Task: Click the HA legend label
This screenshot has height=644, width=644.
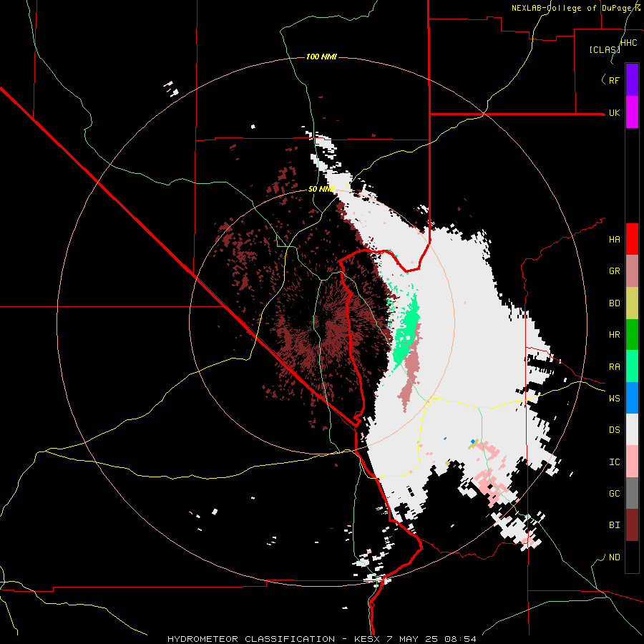Action: pos(615,240)
